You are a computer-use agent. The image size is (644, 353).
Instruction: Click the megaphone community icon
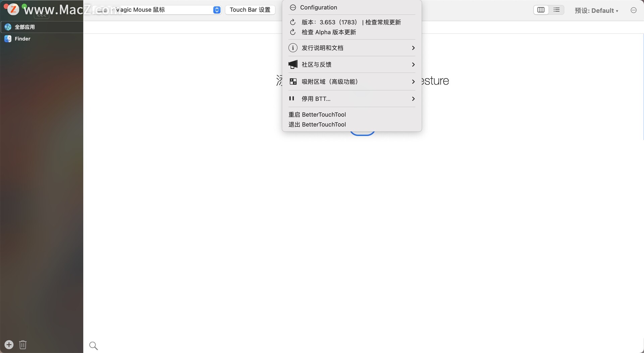[293, 64]
